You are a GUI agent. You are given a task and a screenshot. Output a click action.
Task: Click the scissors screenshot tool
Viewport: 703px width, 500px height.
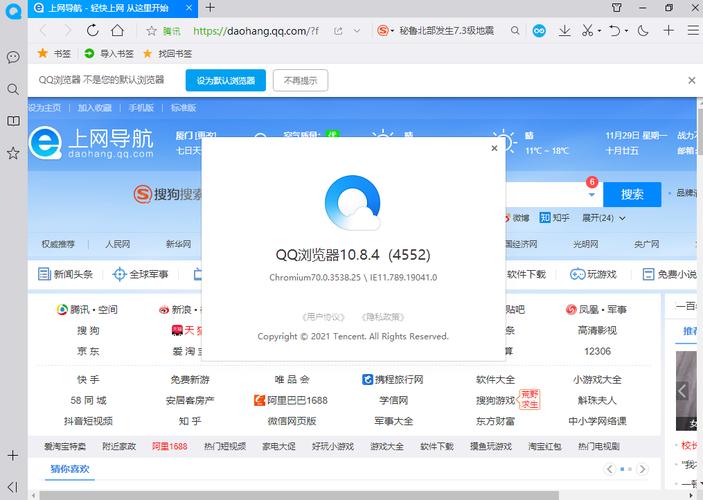click(x=587, y=30)
